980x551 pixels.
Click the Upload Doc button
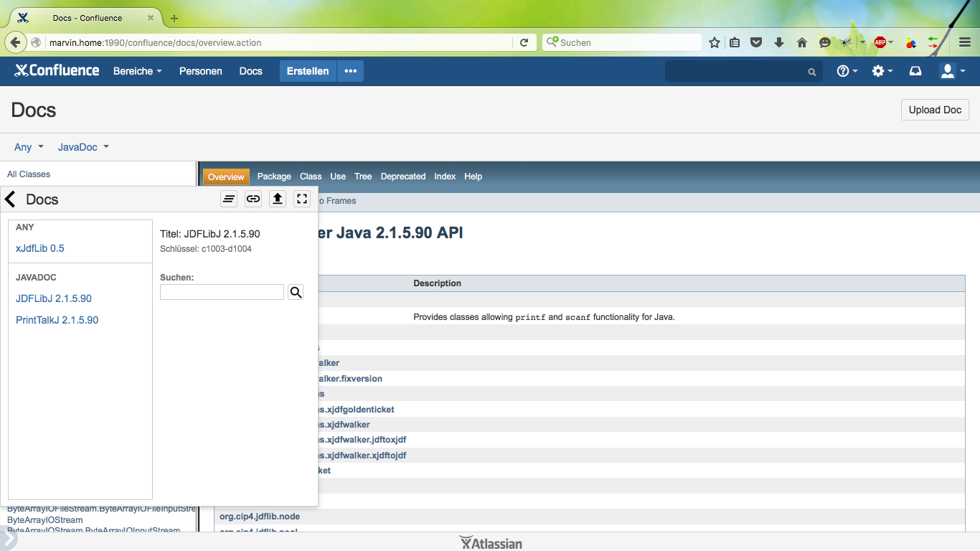[x=935, y=110]
